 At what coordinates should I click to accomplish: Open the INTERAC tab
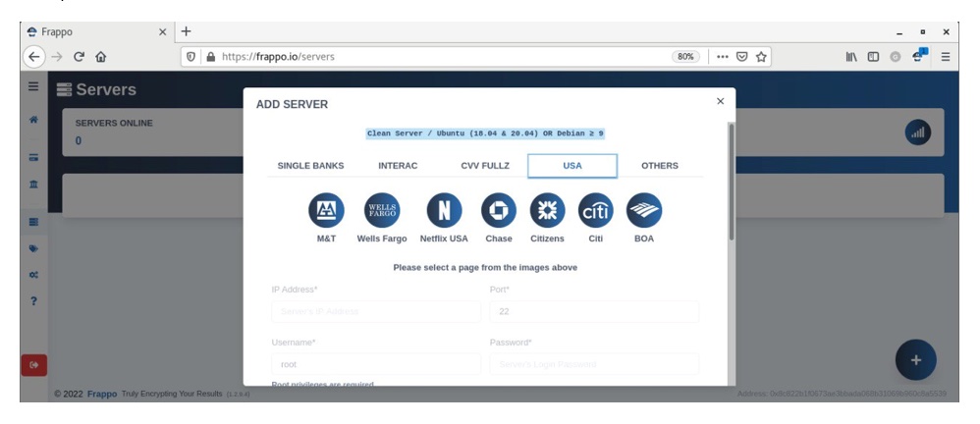click(398, 166)
